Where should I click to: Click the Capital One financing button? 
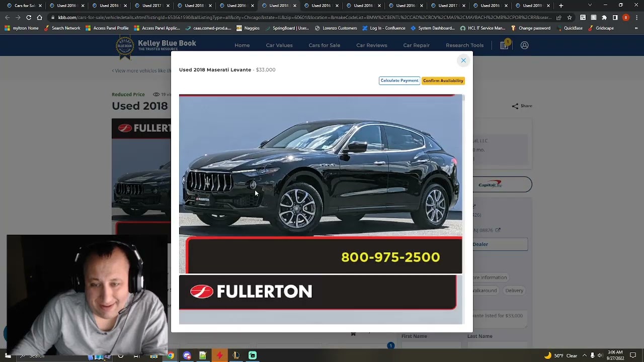pyautogui.click(x=502, y=185)
